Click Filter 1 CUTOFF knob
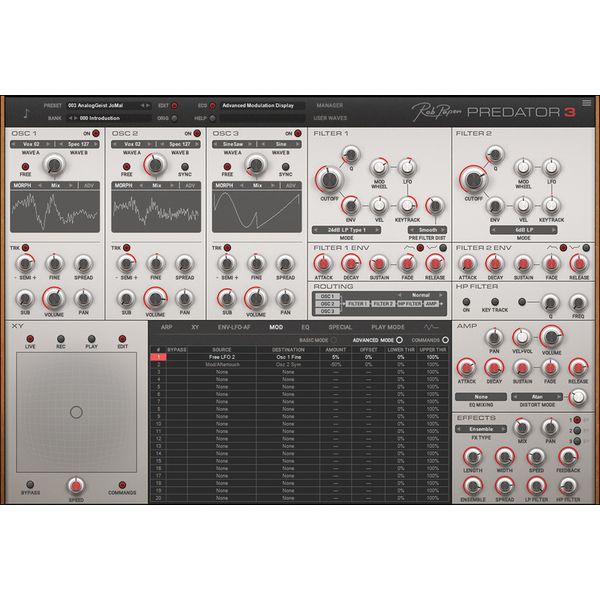This screenshot has width=600, height=600. click(x=329, y=180)
